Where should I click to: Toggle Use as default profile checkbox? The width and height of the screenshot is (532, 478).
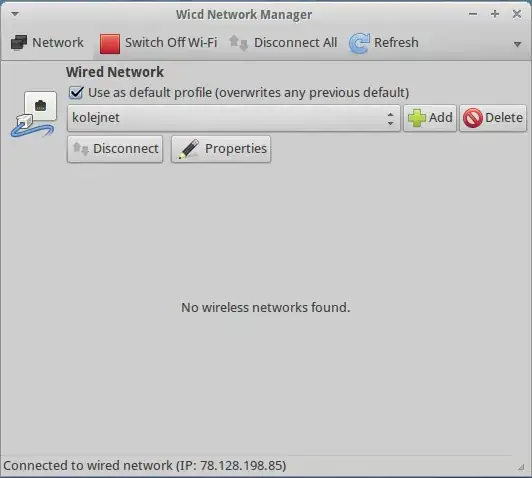coord(76,92)
